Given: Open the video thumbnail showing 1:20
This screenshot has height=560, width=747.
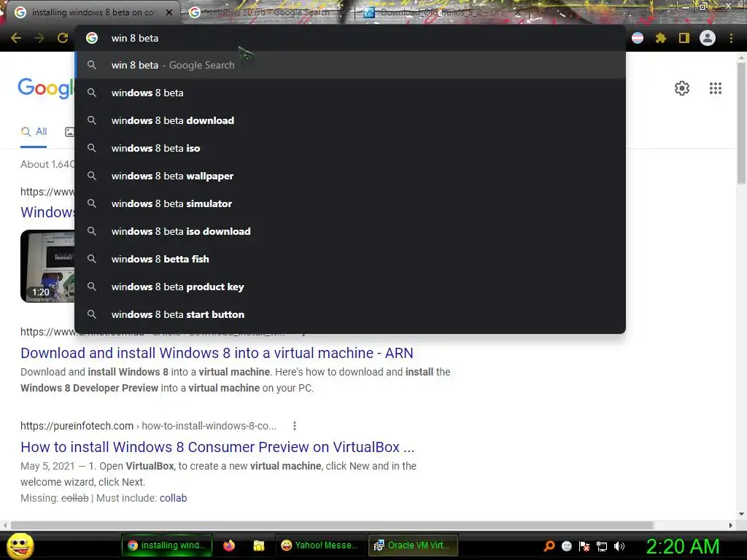Looking at the screenshot, I should (47, 265).
